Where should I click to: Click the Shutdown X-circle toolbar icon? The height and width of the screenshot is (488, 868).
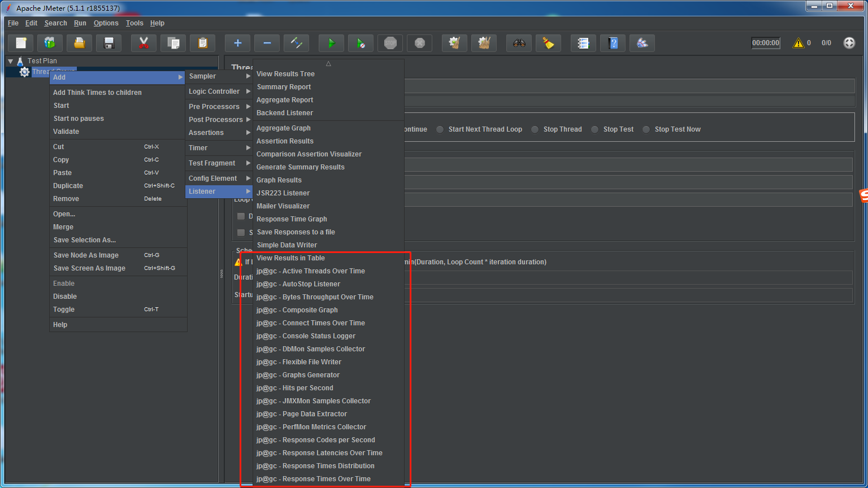(x=420, y=43)
